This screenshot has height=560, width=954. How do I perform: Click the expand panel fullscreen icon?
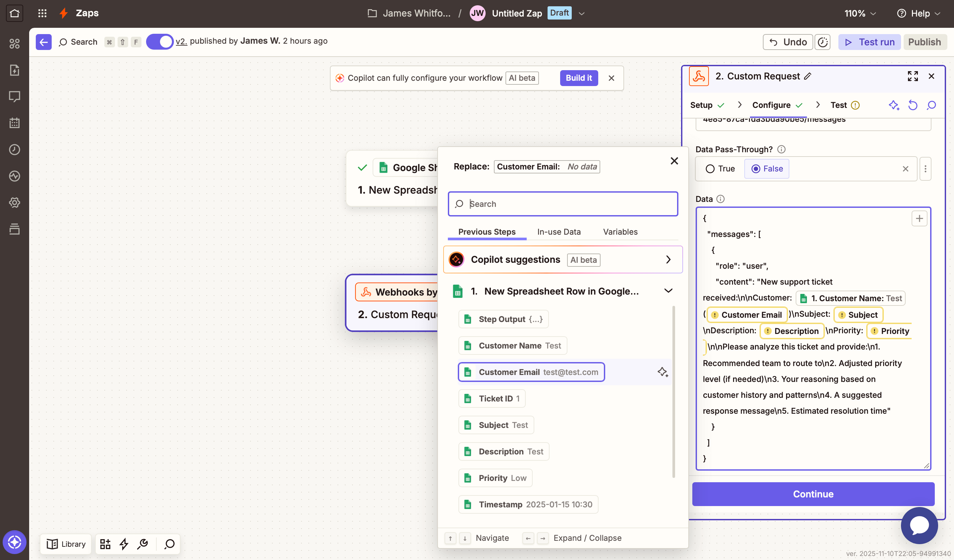(912, 76)
